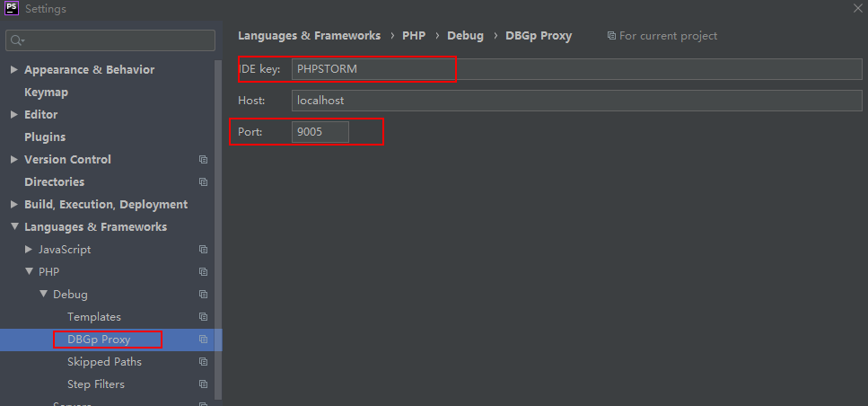Click the For current project label
Viewport: 868px width, 406px height.
[x=668, y=35]
